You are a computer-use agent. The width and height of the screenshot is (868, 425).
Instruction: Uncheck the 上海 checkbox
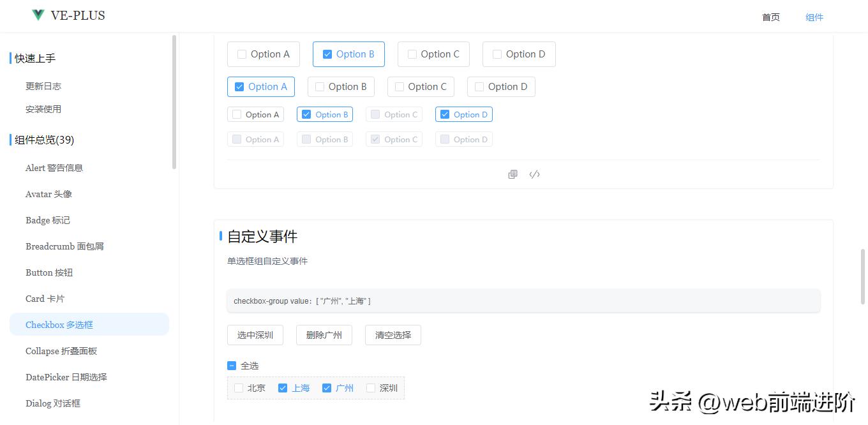[x=282, y=387]
